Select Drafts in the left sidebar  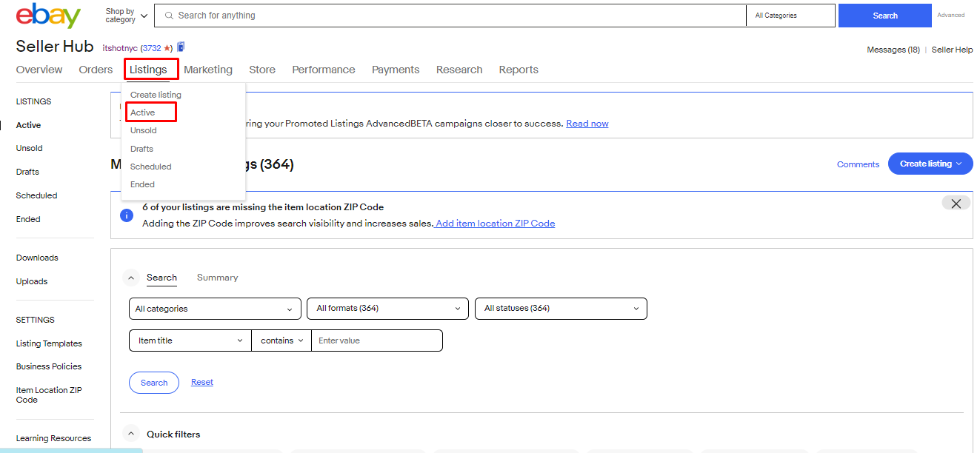click(27, 172)
